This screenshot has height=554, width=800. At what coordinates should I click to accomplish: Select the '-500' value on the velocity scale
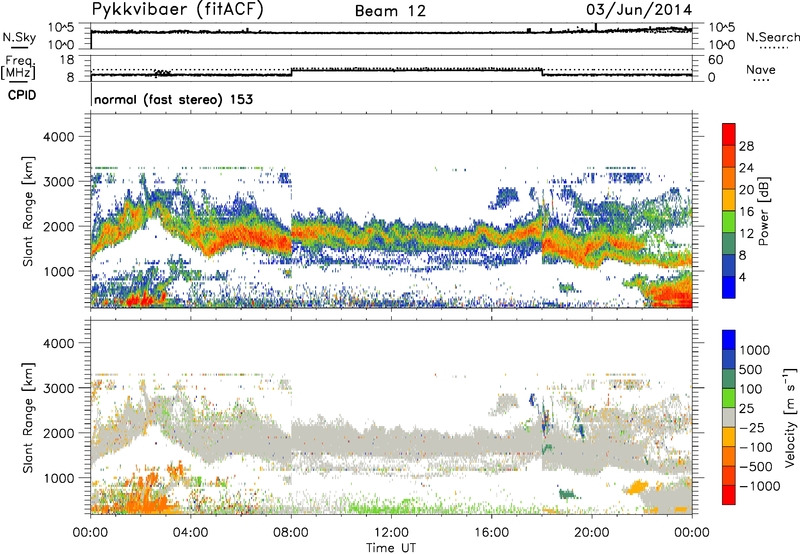click(755, 466)
